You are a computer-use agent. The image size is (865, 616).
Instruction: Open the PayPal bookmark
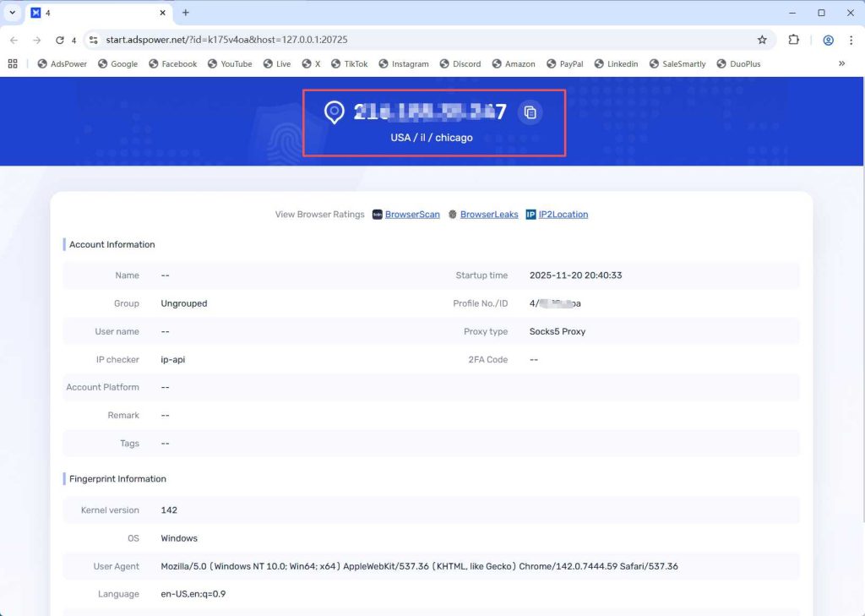tap(564, 63)
